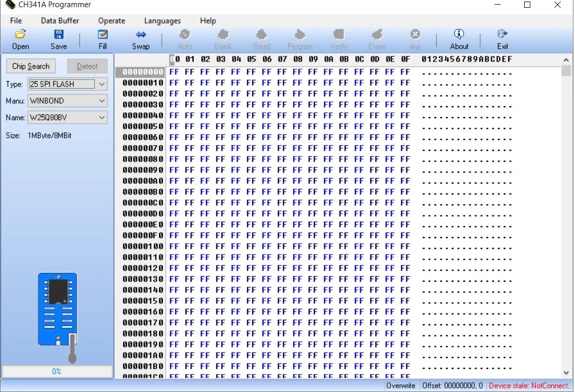Select address row 00000010
Image resolution: width=575 pixels, height=392 pixels.
(x=143, y=83)
